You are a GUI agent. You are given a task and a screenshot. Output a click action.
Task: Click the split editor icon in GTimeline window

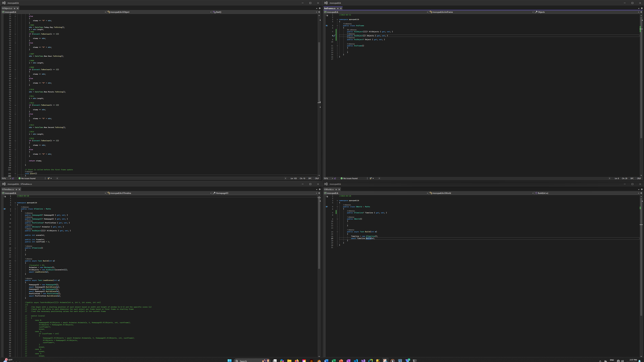[x=319, y=193]
